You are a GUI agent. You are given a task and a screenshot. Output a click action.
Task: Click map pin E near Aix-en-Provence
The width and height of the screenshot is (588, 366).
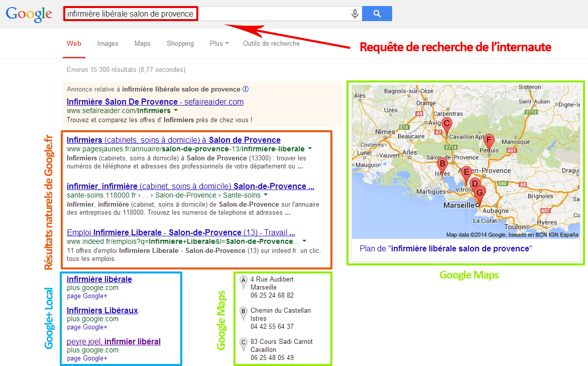pyautogui.click(x=466, y=174)
